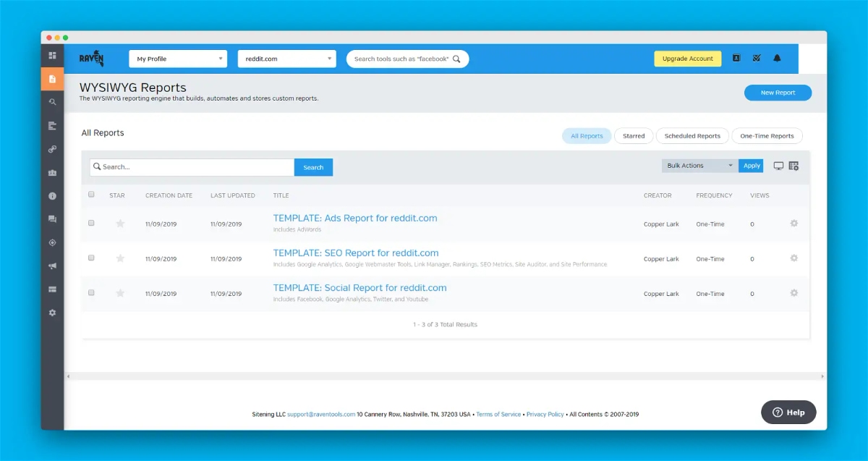Sort by the Title column header
The width and height of the screenshot is (868, 461).
(281, 195)
